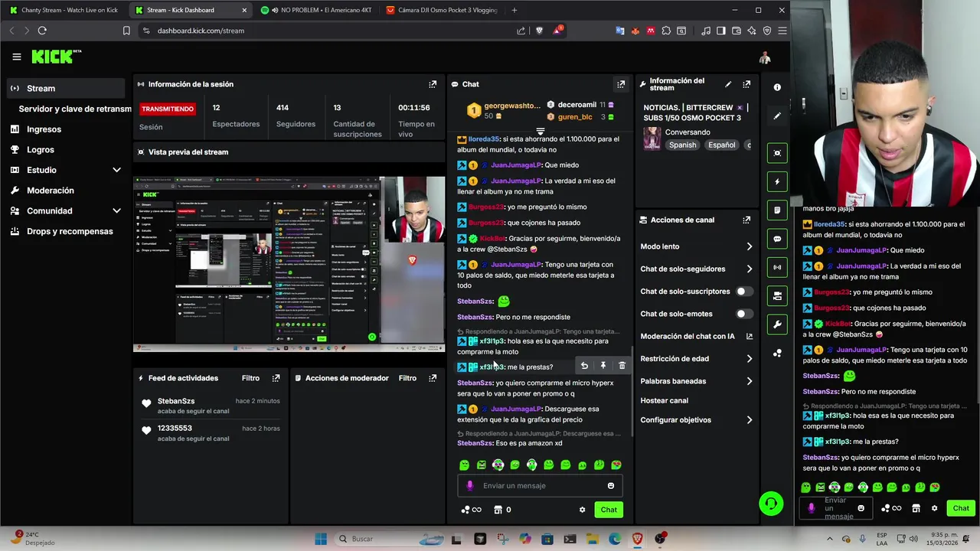This screenshot has width=980, height=551.
Task: Pop out the Acciones de canal panel
Action: coord(746,220)
